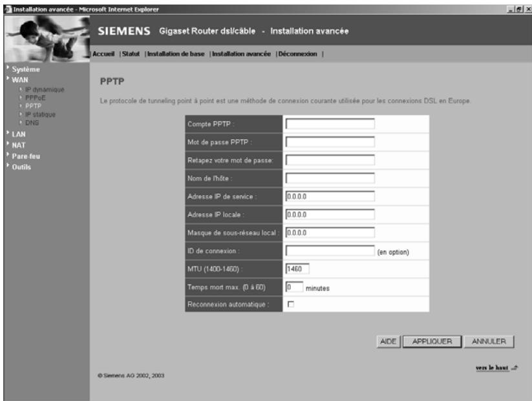Viewport: 532px width, 401px height.
Task: Expand the Outils sidebar section
Action: tap(21, 167)
